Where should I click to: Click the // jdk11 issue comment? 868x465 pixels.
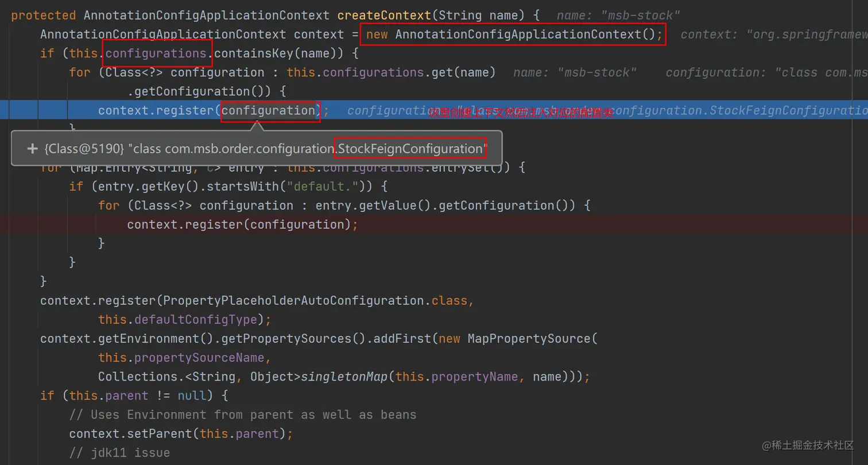coord(119,452)
